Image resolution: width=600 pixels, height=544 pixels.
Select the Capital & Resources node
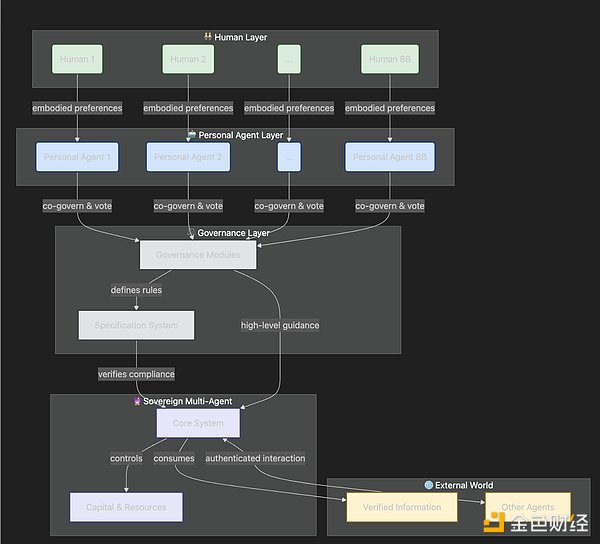126,507
